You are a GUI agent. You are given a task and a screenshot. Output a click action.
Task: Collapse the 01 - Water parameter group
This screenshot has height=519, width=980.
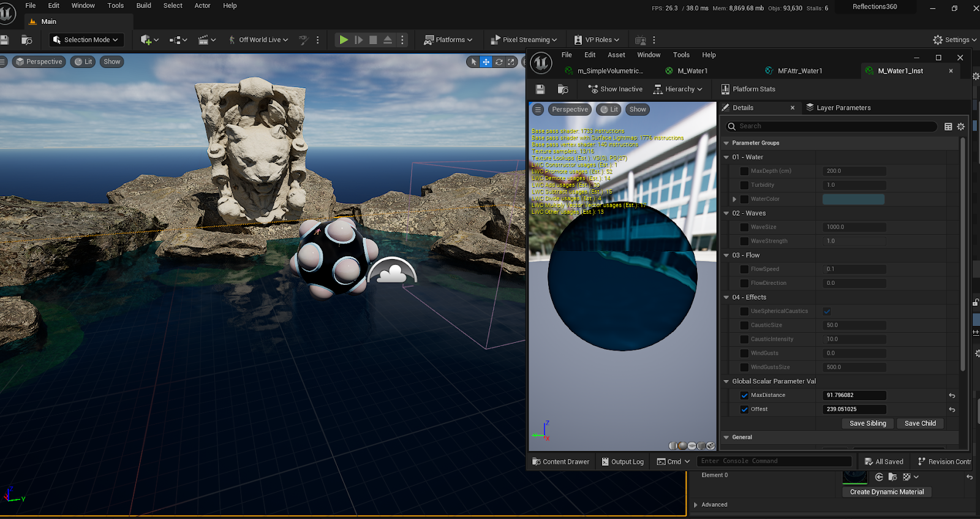(x=726, y=157)
